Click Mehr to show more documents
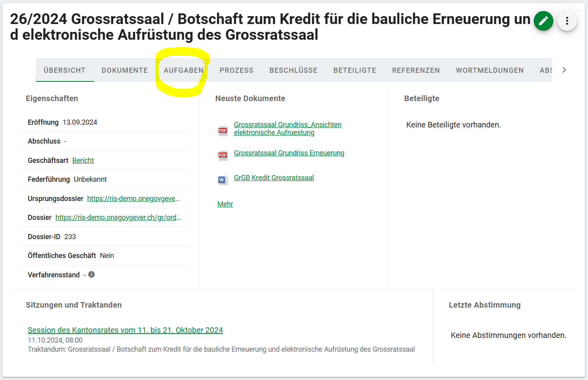 point(225,204)
